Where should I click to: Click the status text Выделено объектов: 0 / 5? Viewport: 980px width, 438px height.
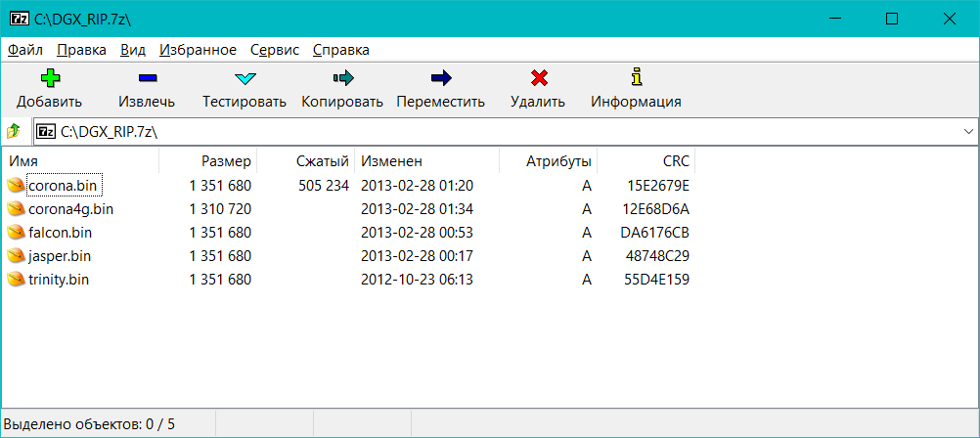(90, 425)
